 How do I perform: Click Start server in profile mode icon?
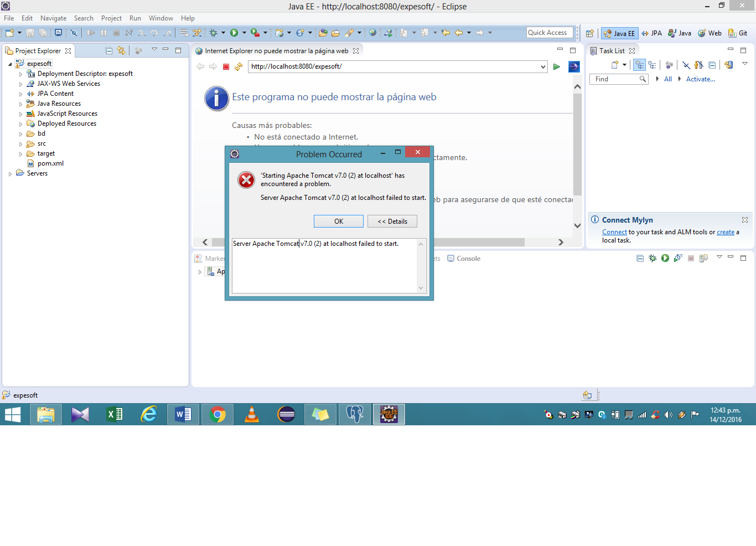pyautogui.click(x=678, y=258)
